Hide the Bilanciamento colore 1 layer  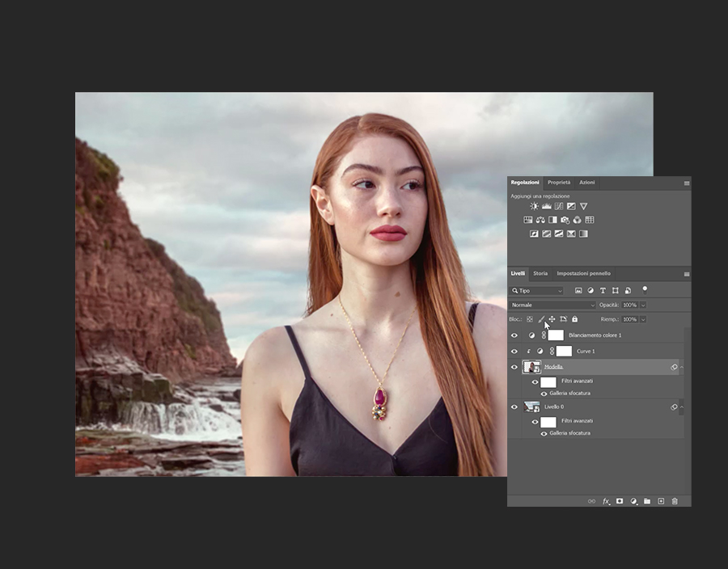514,335
